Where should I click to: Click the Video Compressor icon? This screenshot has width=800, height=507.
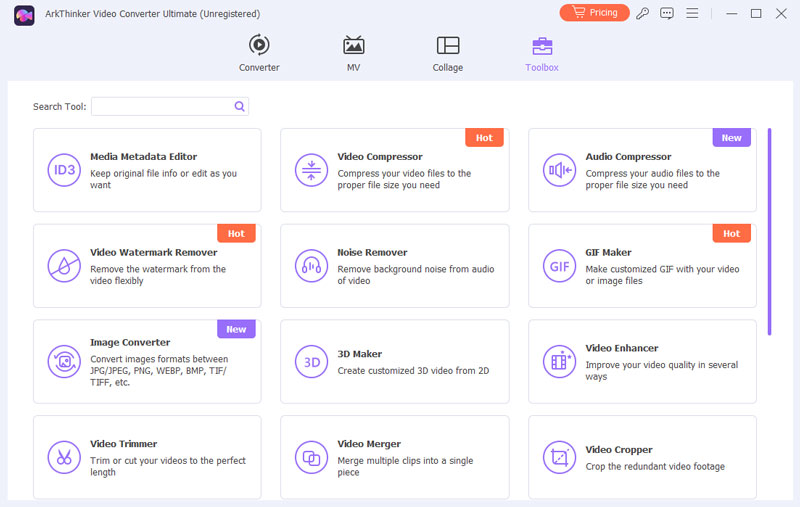[311, 170]
